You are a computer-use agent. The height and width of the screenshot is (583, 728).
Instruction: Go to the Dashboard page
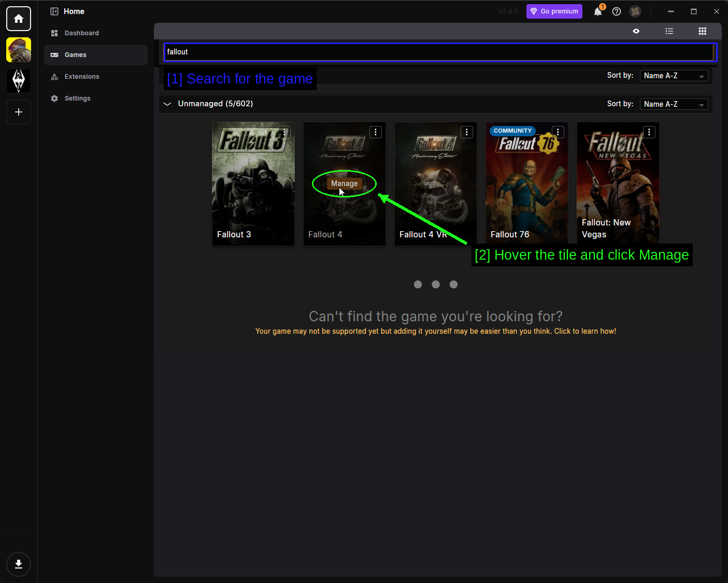(x=96, y=33)
